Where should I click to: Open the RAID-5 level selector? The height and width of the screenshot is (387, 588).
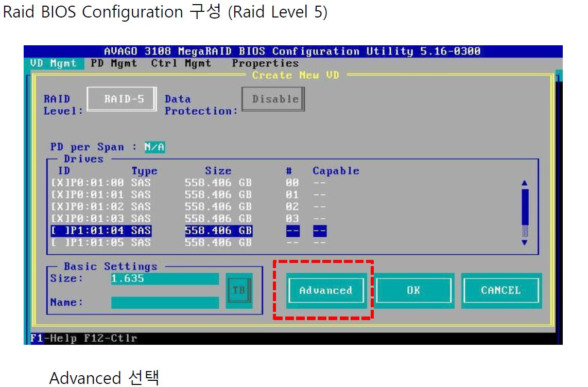coord(122,99)
